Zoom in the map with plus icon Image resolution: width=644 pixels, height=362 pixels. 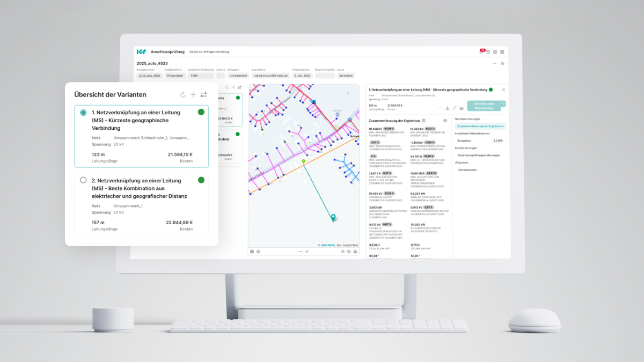(307, 251)
